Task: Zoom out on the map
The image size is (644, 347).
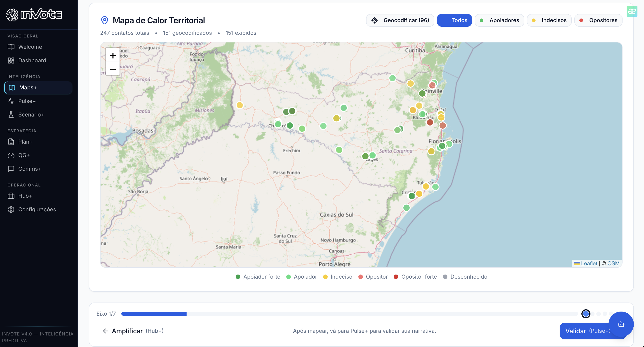Action: (113, 69)
